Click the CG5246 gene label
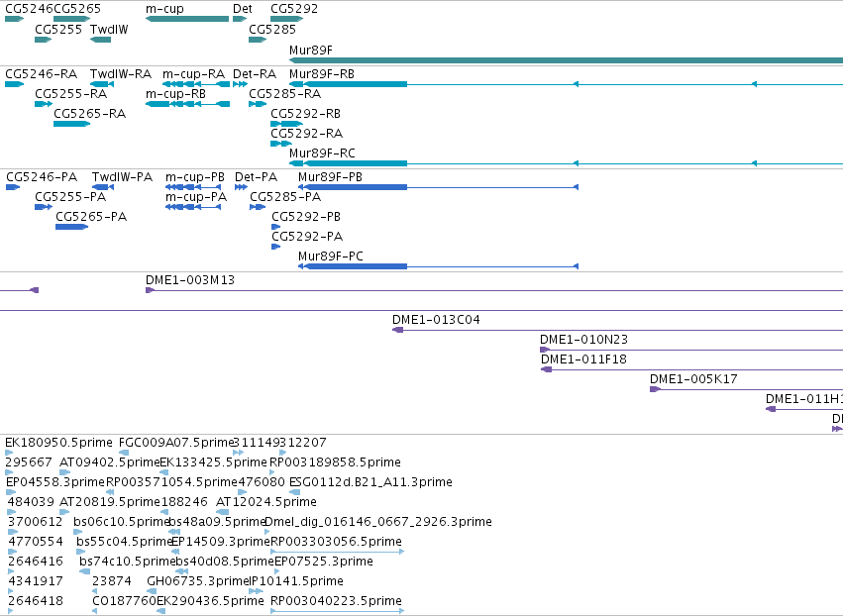 coord(29,9)
